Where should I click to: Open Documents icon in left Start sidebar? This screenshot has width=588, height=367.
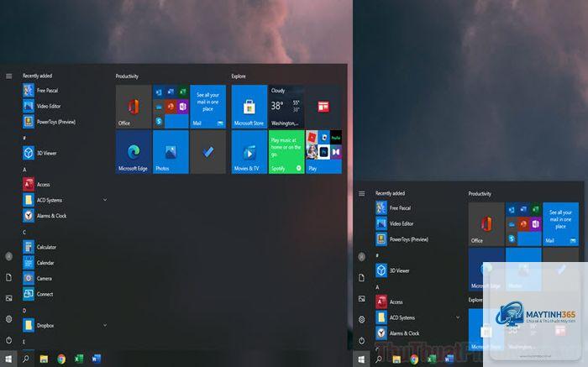point(9,277)
